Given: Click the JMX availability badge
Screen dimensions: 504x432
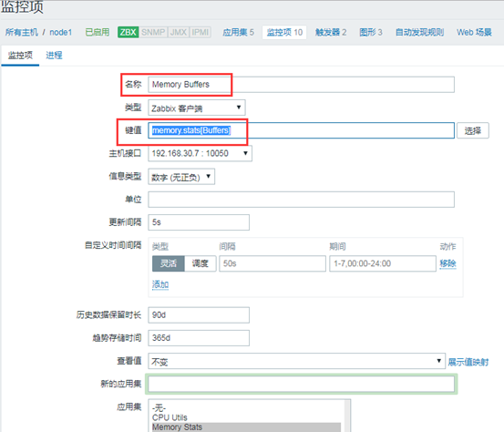Looking at the screenshot, I should tap(179, 32).
